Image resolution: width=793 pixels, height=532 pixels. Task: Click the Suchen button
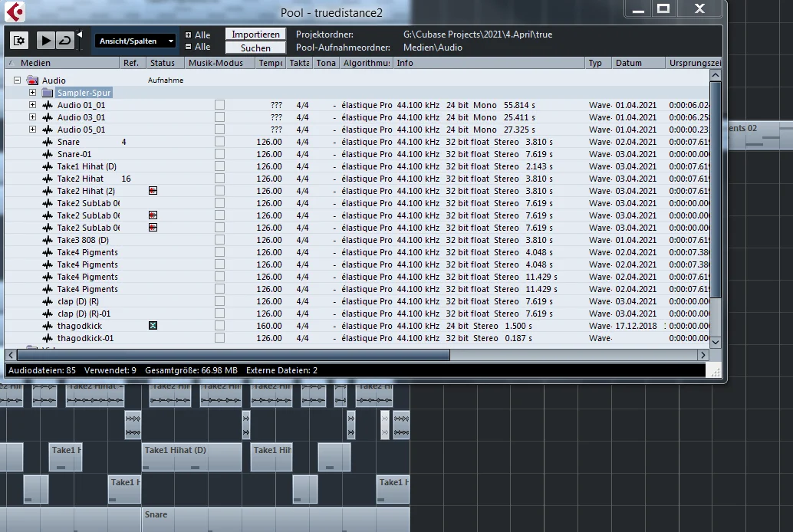pos(255,48)
